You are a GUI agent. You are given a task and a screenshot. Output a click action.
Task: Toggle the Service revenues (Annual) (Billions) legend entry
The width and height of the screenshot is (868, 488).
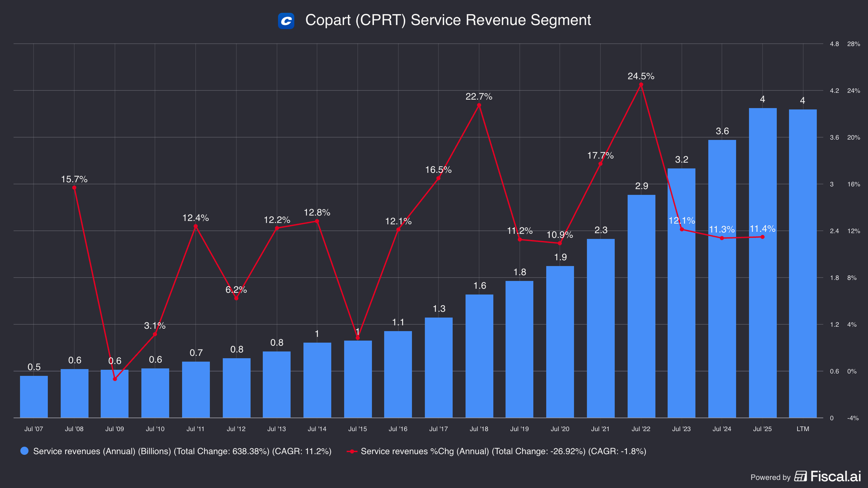click(x=176, y=451)
